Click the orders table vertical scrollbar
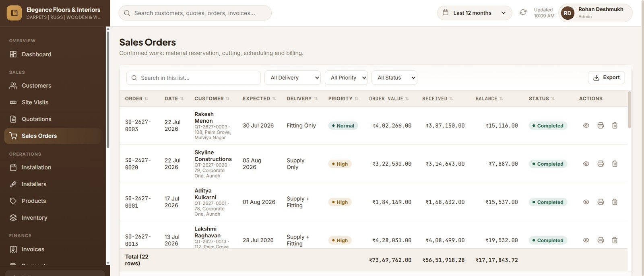The height and width of the screenshot is (276, 644). pyautogui.click(x=630, y=109)
